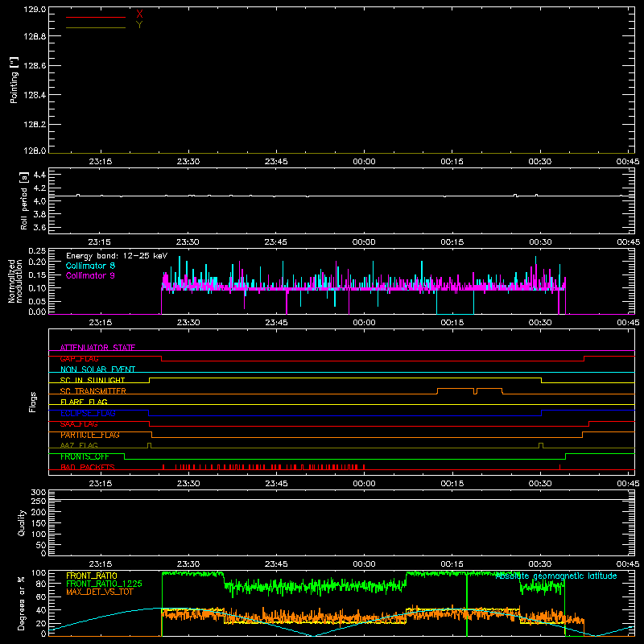Click the 0.00 modulation tick label
644x644 pixels.
37,312
